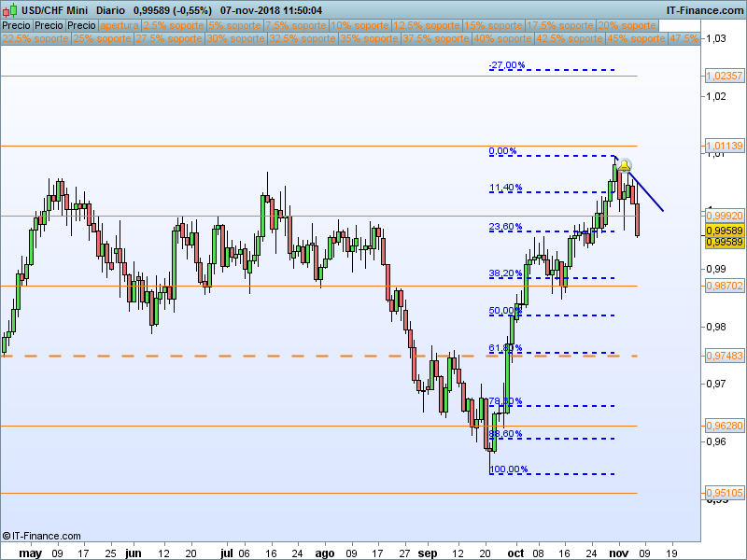Click the yellow alert bell on the chart

[x=624, y=166]
